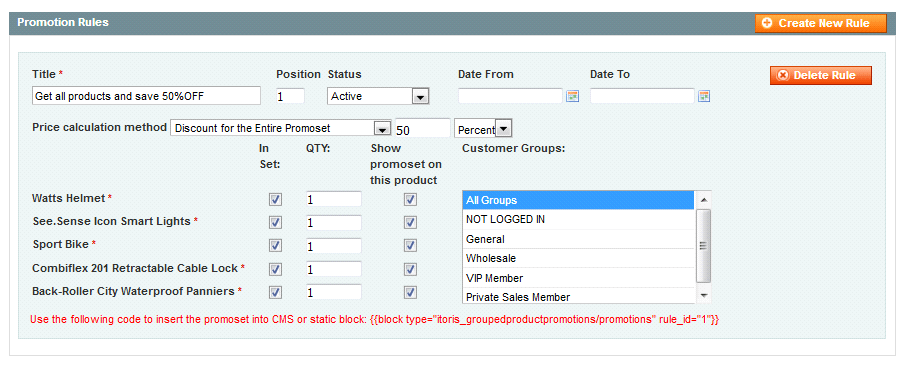Click the Delete Rule button
The height and width of the screenshot is (365, 909).
(x=821, y=75)
